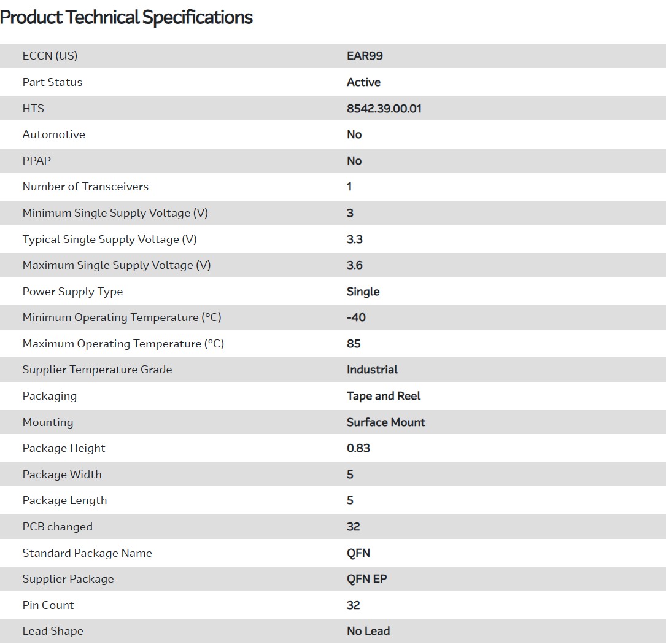
Task: Select the Number of Transceivers label
Action: coord(85,187)
